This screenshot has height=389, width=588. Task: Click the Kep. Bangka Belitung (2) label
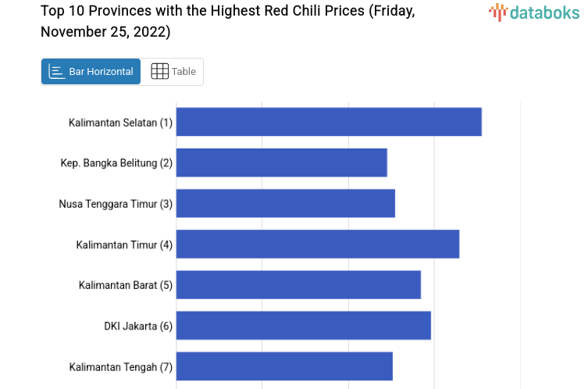pyautogui.click(x=116, y=163)
